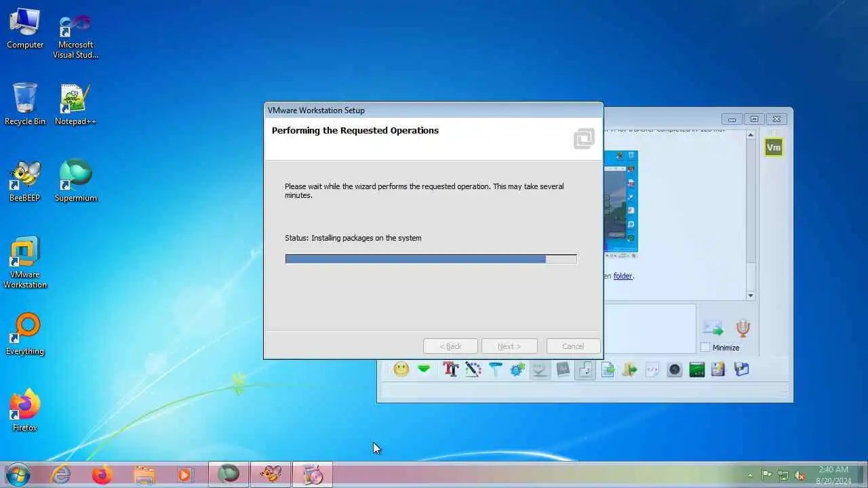Toggle the music note sound icon

(585, 369)
